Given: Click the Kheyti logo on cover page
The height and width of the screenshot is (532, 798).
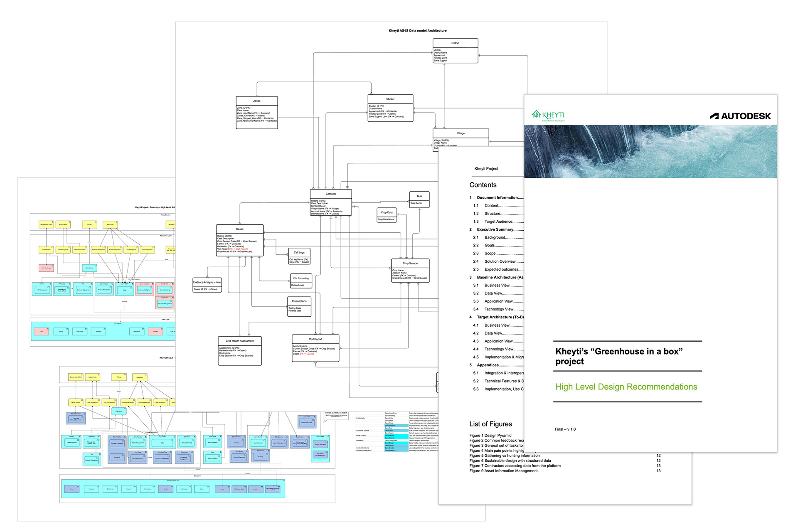Looking at the screenshot, I should click(x=548, y=115).
